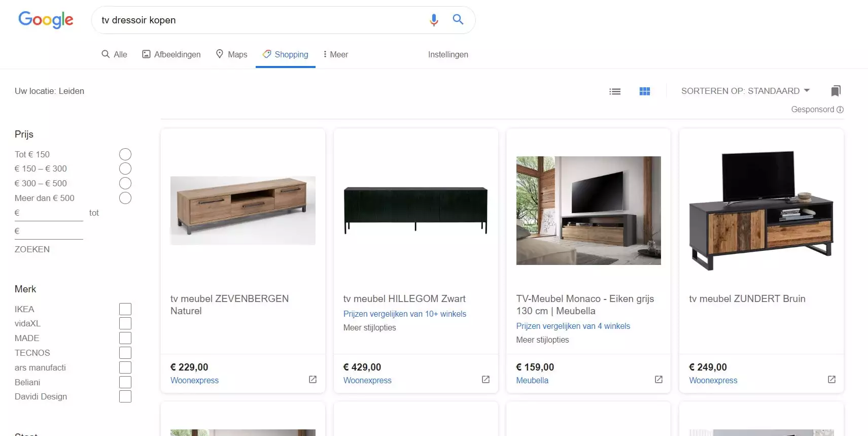The height and width of the screenshot is (436, 868).
Task: Open Woonexpress link under € 429,00
Action: (367, 380)
